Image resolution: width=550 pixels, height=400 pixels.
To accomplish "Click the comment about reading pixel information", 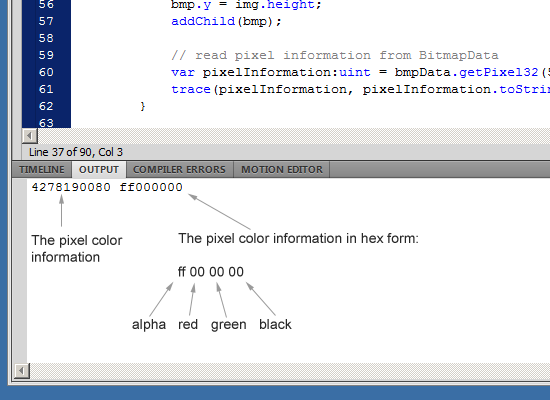I will [x=335, y=55].
